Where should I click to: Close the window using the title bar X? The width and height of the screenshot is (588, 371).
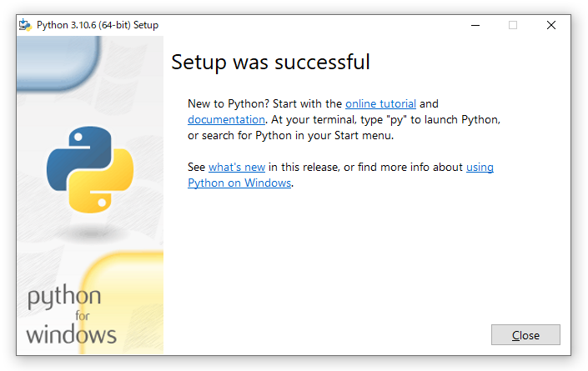[x=551, y=25]
